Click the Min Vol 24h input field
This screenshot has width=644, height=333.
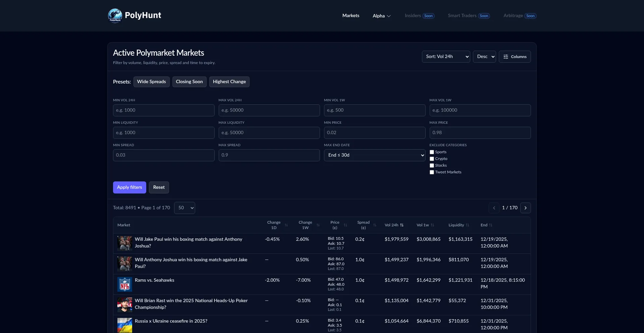tap(164, 110)
